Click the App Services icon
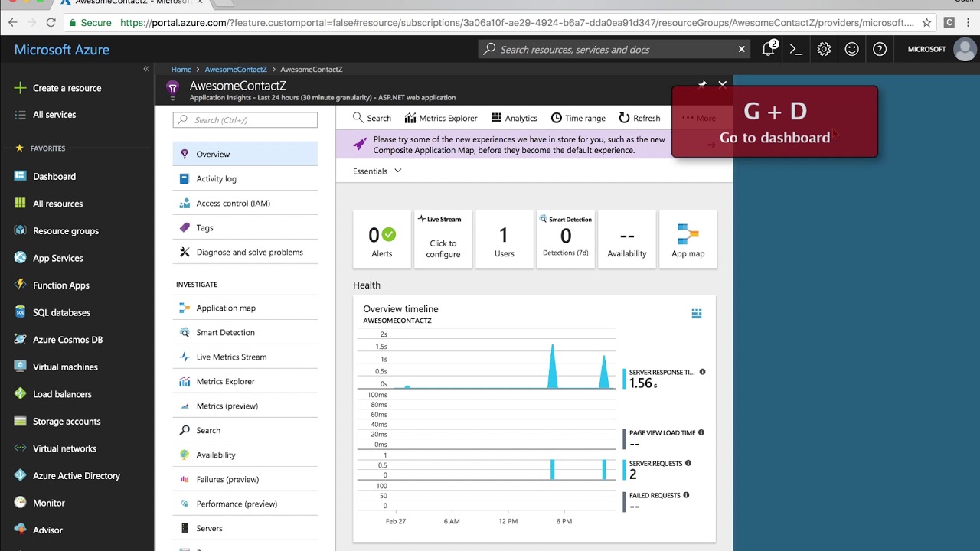This screenshot has height=551, width=980. pos(20,258)
